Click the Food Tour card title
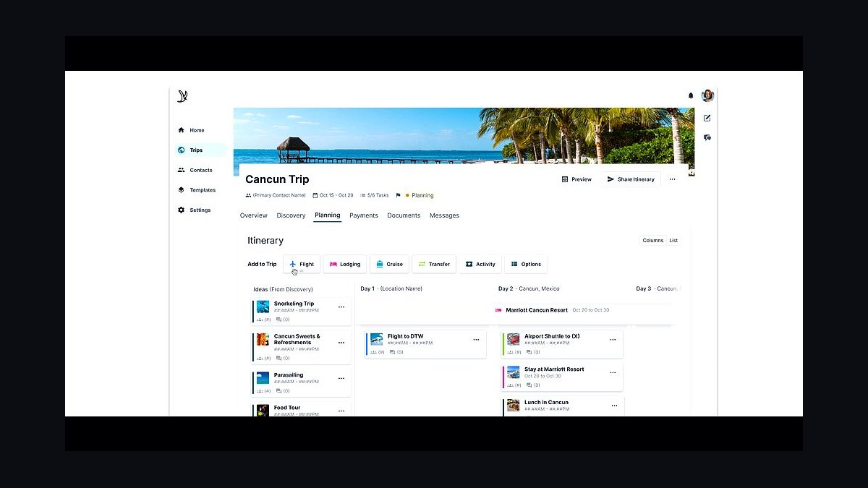 pyautogui.click(x=287, y=408)
